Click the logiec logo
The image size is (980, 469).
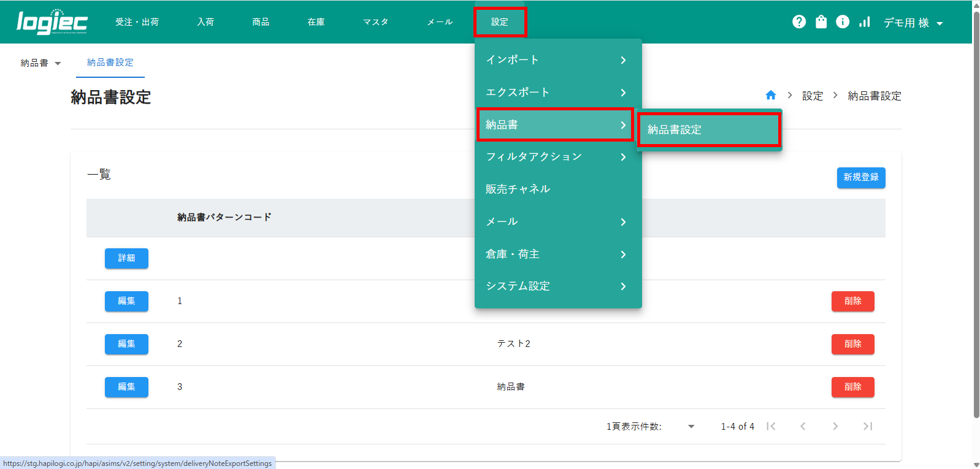52,22
